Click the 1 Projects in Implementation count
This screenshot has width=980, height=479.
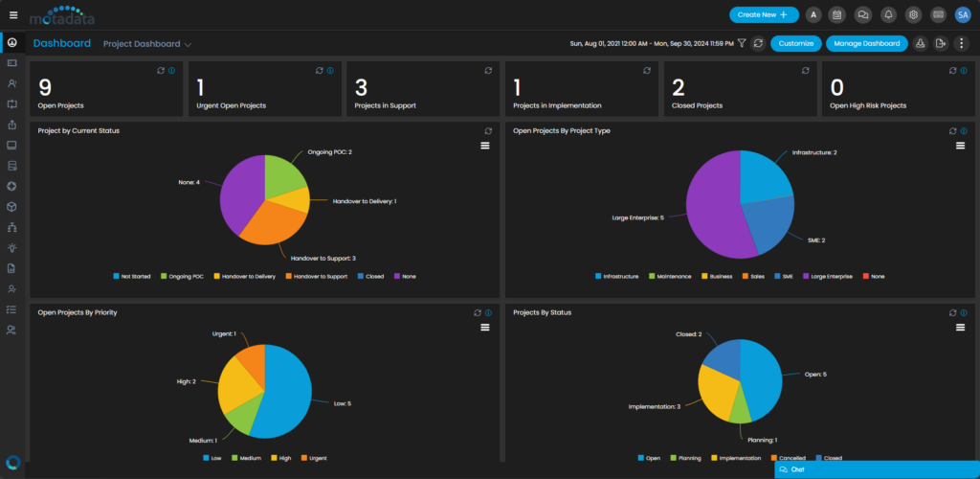point(518,88)
